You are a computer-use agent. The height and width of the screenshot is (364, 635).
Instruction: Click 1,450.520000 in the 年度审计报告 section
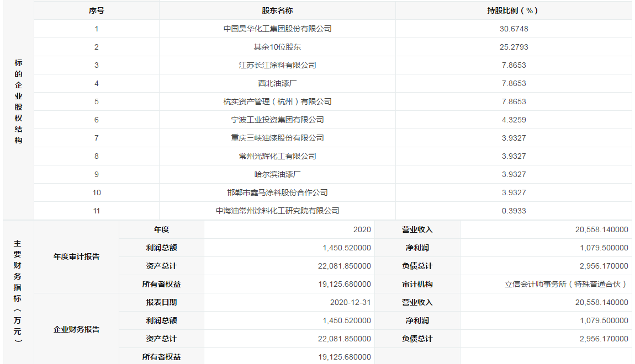pyautogui.click(x=347, y=248)
